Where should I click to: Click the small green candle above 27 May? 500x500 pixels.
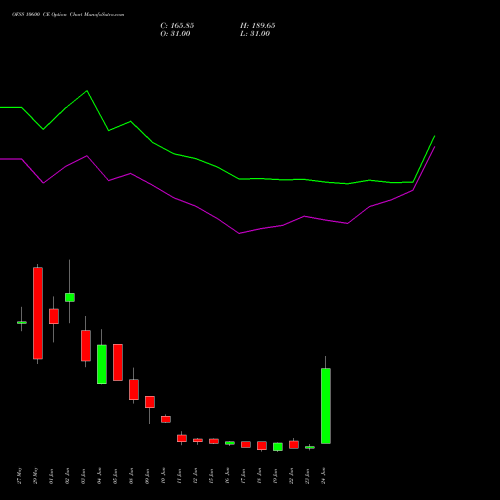[x=22, y=322]
